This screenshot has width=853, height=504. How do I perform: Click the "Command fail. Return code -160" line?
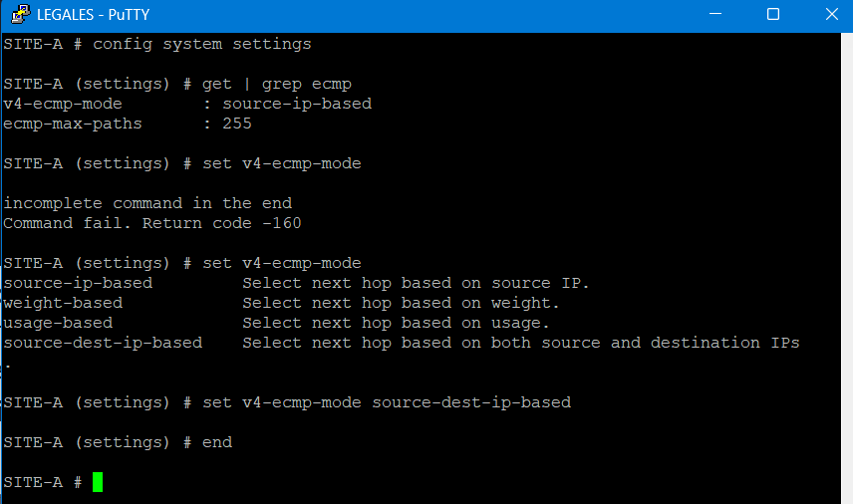pyautogui.click(x=151, y=223)
